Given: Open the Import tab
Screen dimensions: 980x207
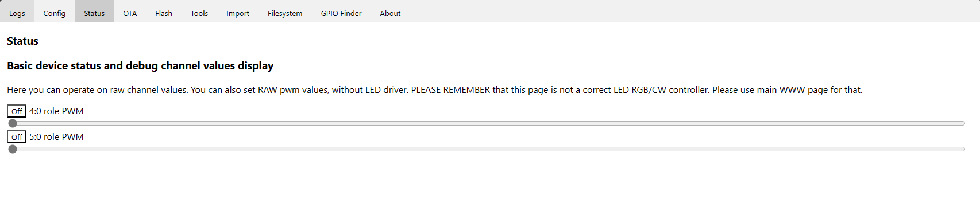Looking at the screenshot, I should (238, 12).
